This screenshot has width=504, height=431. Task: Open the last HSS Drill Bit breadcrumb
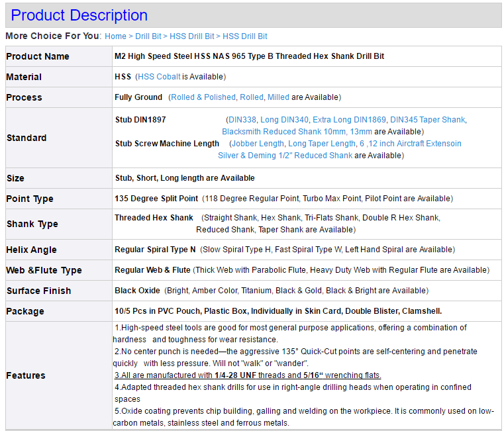pos(245,36)
